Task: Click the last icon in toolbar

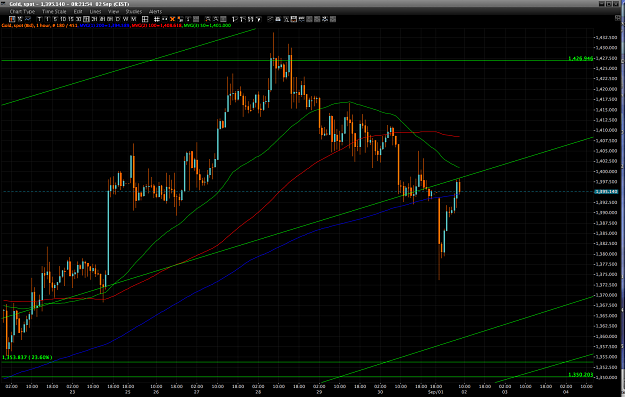Action: [x=333, y=19]
